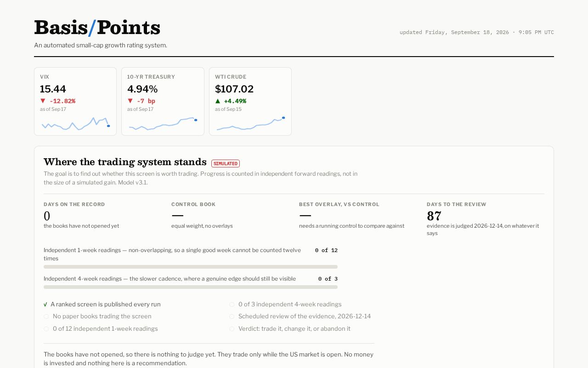Viewport: 588px width, 368px height.
Task: Open the WTI Crude card
Action: (x=250, y=102)
